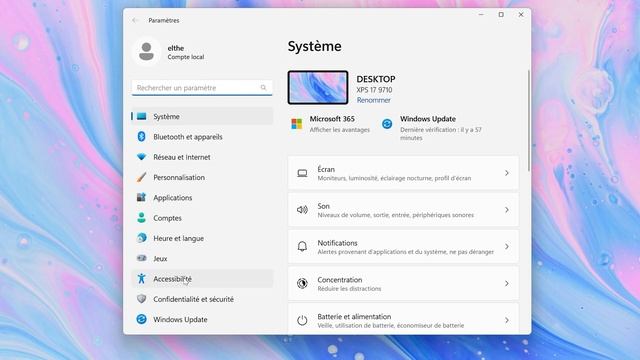The height and width of the screenshot is (360, 640).
Task: Click the Renommer link
Action: (373, 100)
